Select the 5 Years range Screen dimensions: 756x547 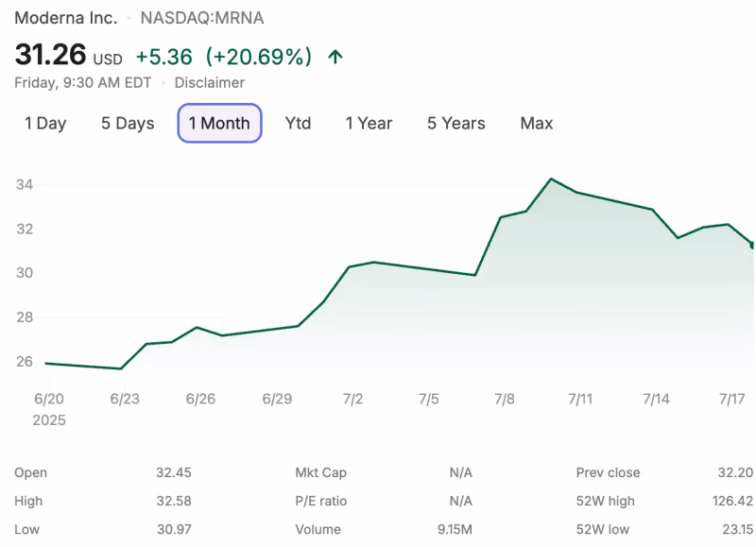(455, 123)
